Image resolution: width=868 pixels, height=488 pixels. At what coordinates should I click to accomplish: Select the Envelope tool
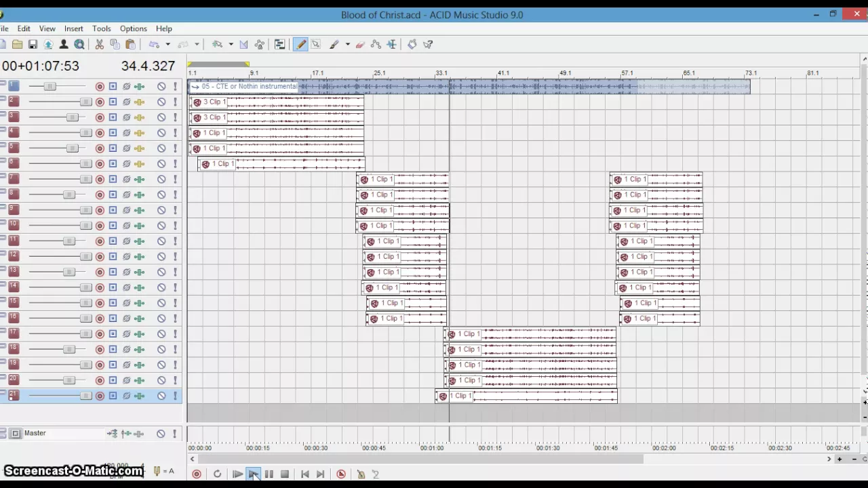tap(376, 44)
